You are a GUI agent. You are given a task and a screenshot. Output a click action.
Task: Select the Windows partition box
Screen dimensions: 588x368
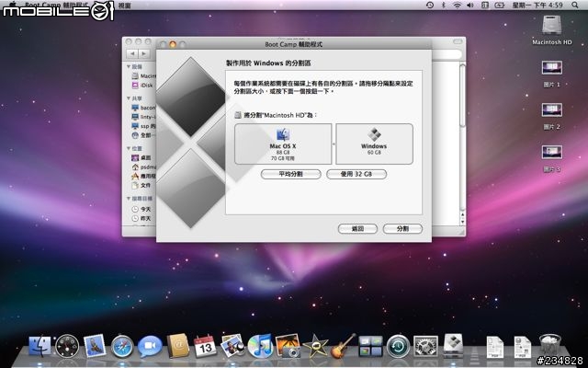(374, 144)
